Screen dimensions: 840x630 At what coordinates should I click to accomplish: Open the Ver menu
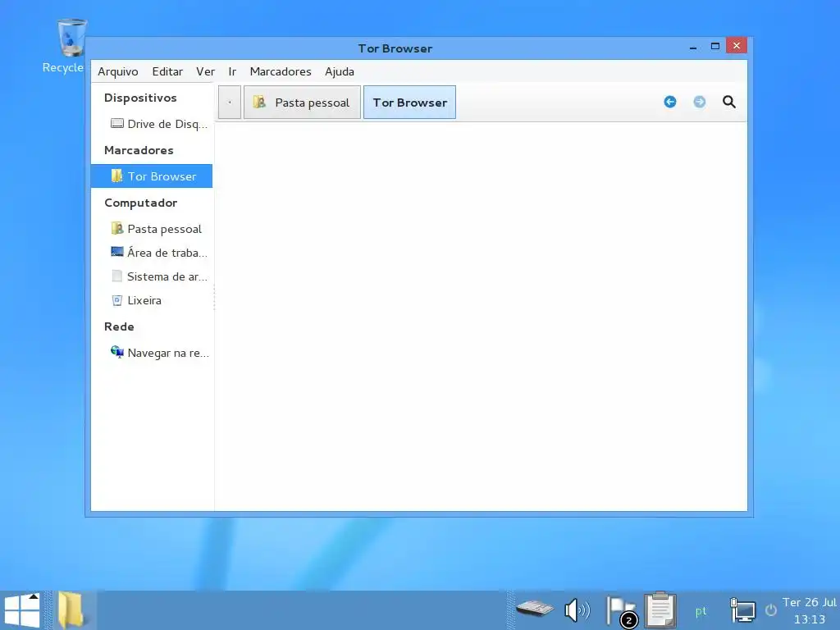click(x=205, y=71)
